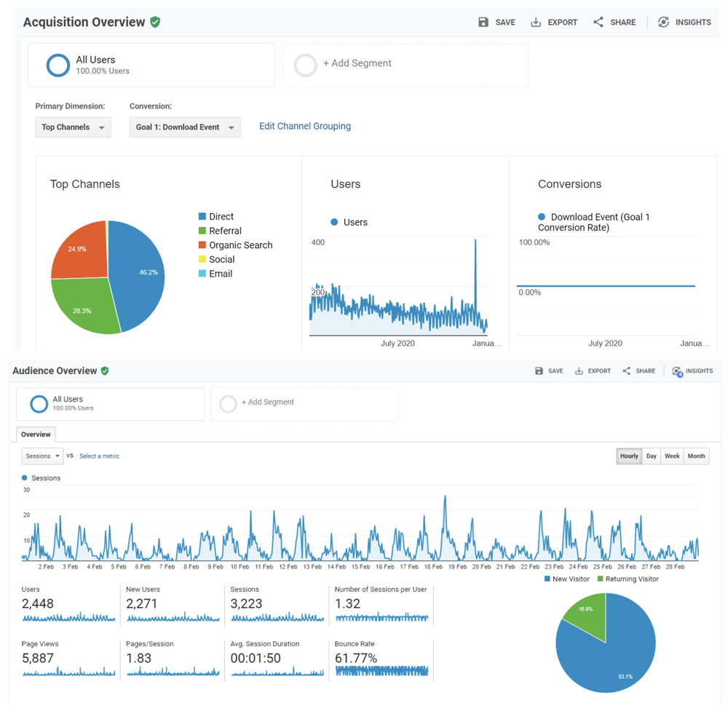The image size is (728, 706).
Task: Click the SHARE label in Audience Overview
Action: [x=646, y=371]
